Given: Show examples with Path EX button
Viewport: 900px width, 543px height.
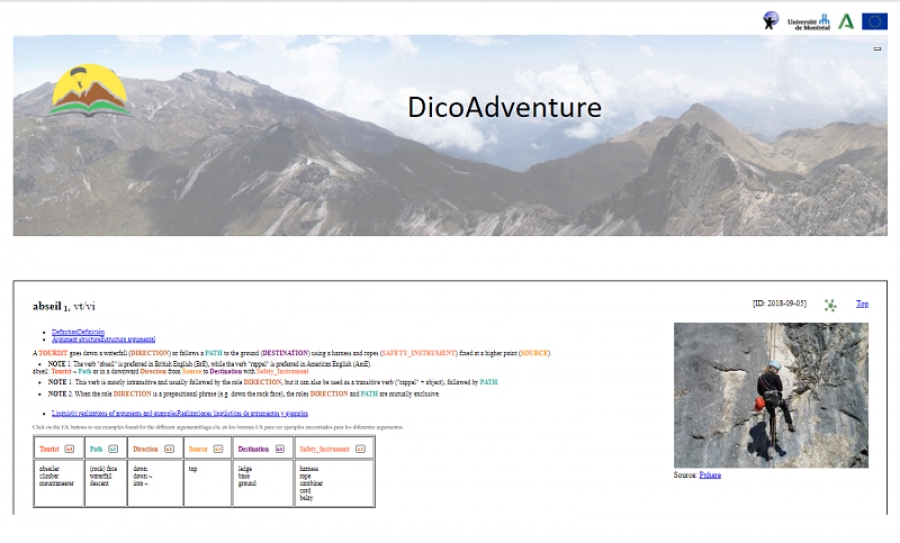Looking at the screenshot, I should click(112, 449).
